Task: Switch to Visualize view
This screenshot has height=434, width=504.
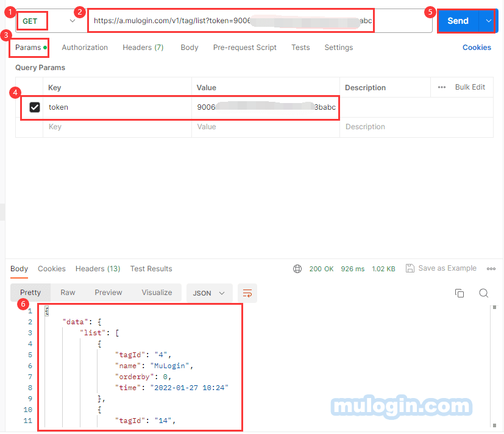Action: tap(157, 293)
